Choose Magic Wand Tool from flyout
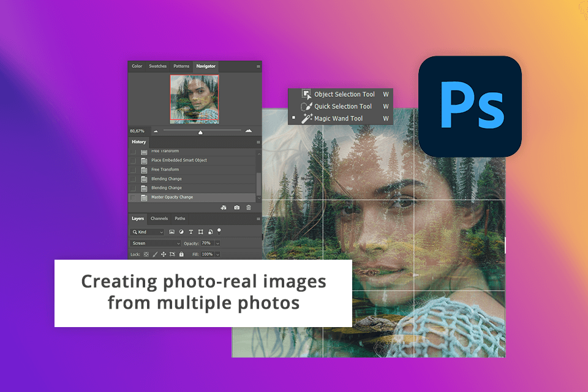The image size is (588, 392). click(341, 119)
